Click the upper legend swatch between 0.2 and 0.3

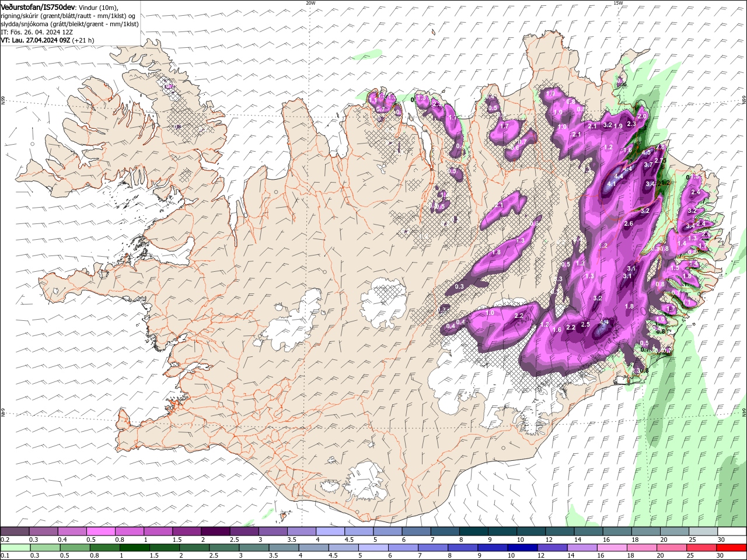15,531
